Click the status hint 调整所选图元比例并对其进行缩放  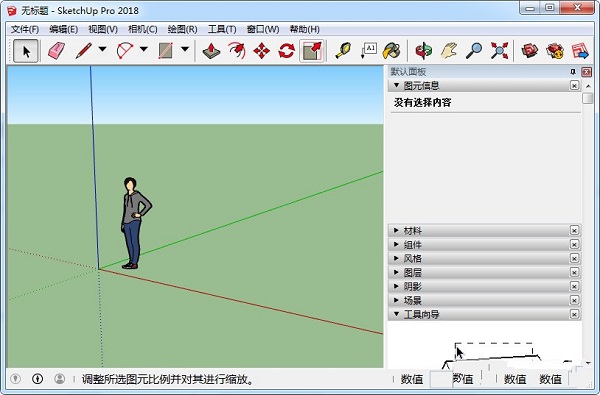pyautogui.click(x=168, y=379)
